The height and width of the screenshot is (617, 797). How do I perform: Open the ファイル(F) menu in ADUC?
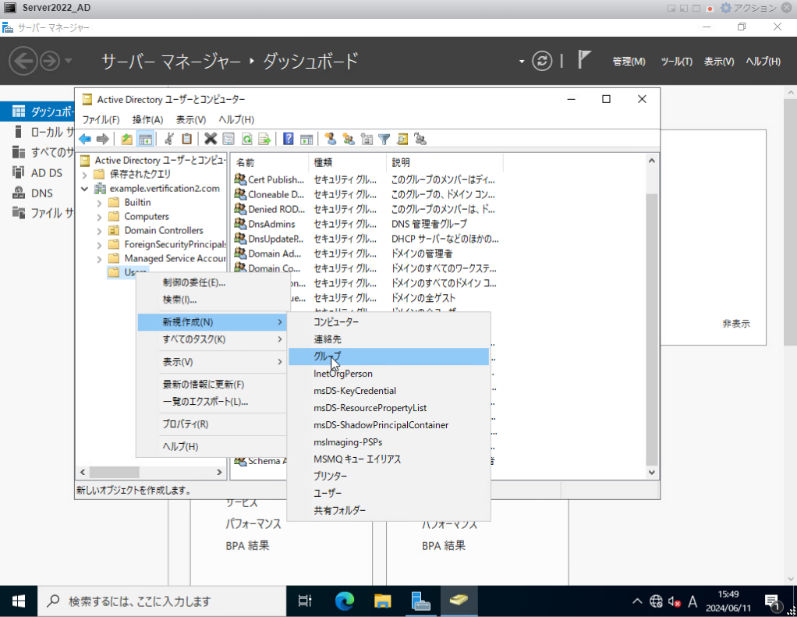click(x=101, y=119)
